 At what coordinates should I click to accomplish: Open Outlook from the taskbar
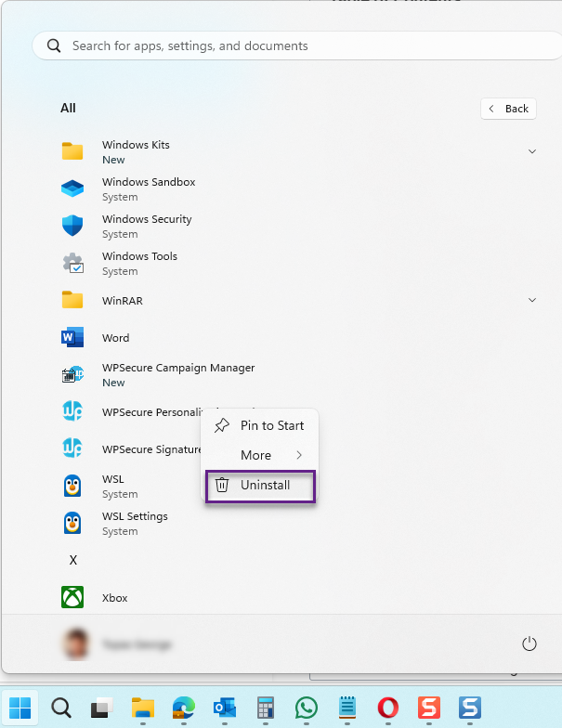225,708
